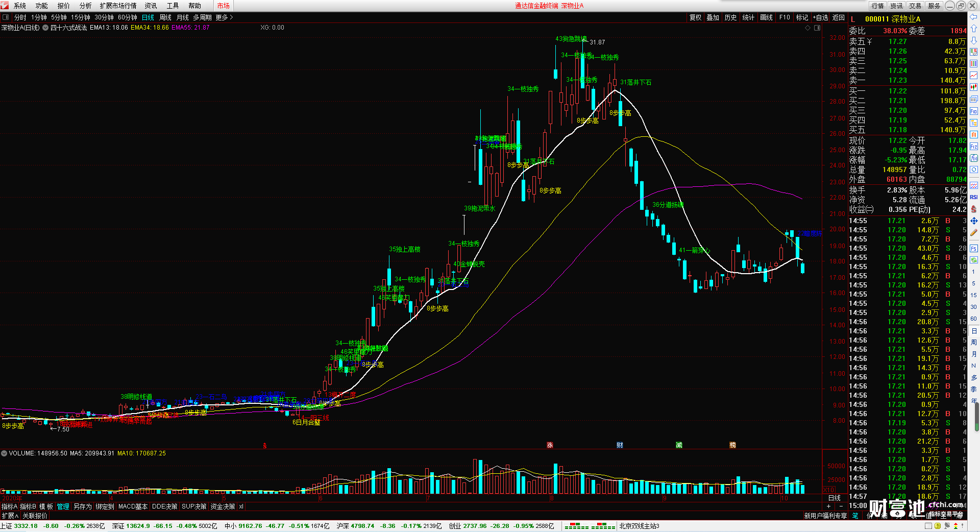Select the MACD基本 tab

133,506
